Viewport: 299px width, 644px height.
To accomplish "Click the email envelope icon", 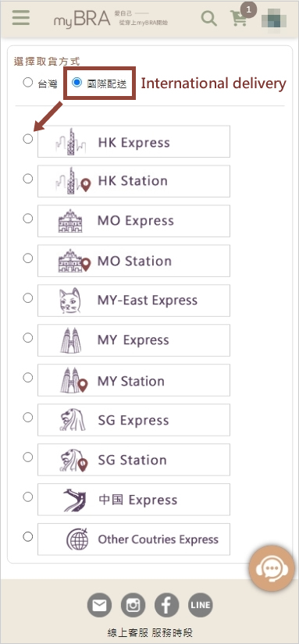I will coord(99,605).
